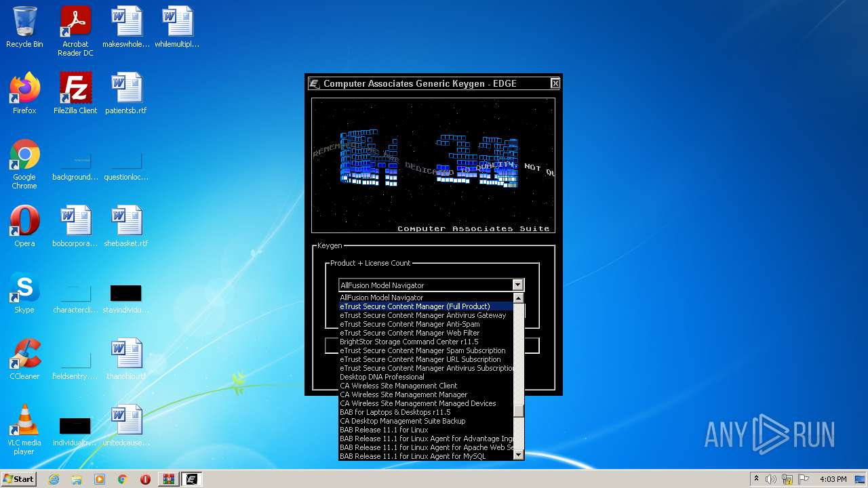This screenshot has height=488, width=868.
Task: Open Windows Explorer folder icon in taskbar
Action: 77,479
